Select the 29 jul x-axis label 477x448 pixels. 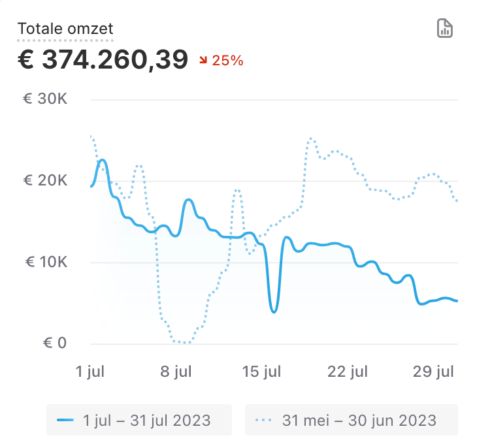click(435, 372)
